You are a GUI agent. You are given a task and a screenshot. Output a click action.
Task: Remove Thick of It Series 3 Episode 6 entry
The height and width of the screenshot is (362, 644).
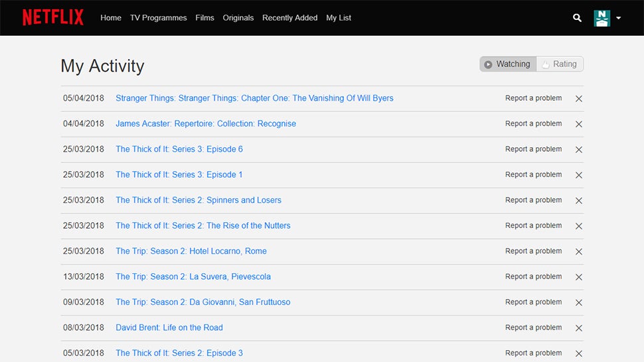click(x=579, y=150)
